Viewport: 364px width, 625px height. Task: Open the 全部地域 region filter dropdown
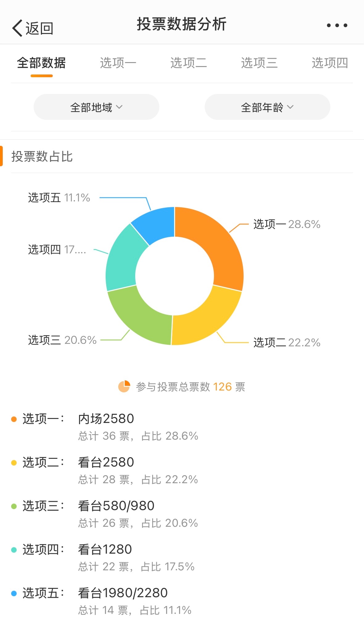point(96,107)
